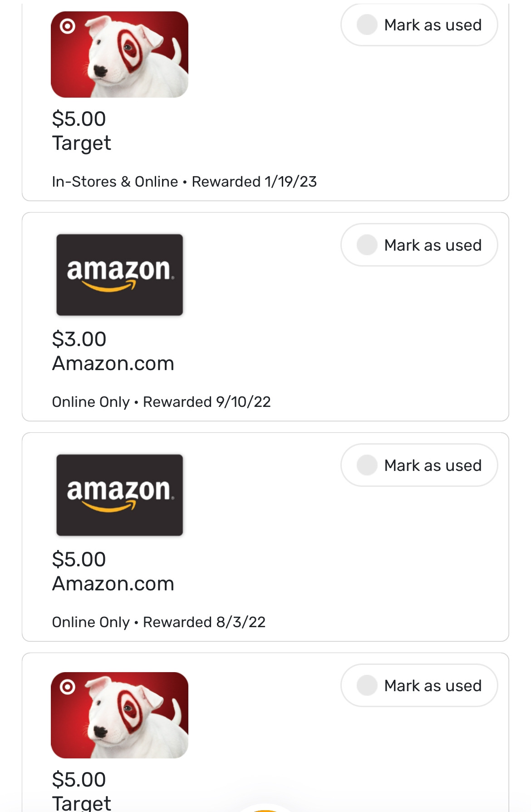Tap "Online Only • Rewarded 9/10/22" text

coord(161,402)
